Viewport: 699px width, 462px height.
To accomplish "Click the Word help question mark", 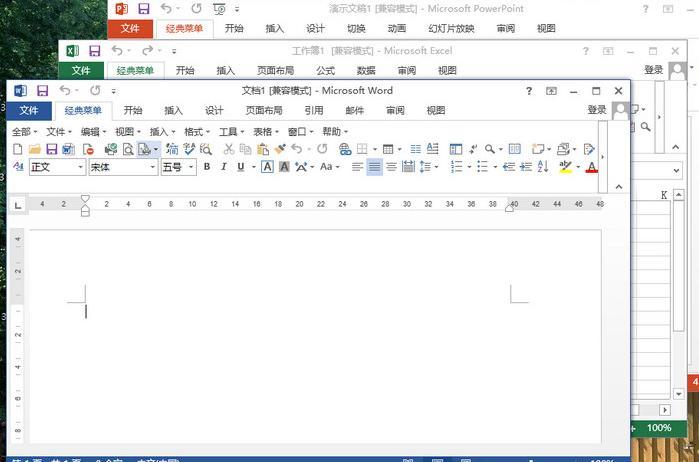I will (x=529, y=91).
